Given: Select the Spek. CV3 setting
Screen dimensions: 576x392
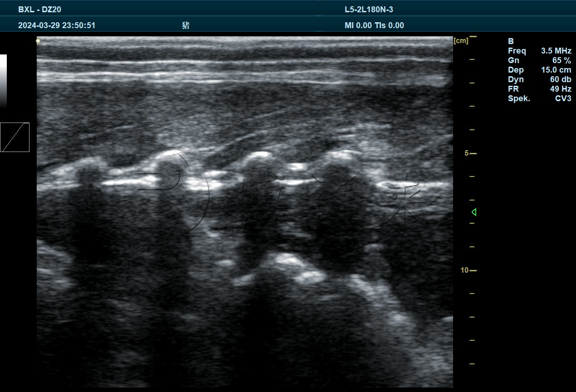Looking at the screenshot, I should (x=539, y=98).
